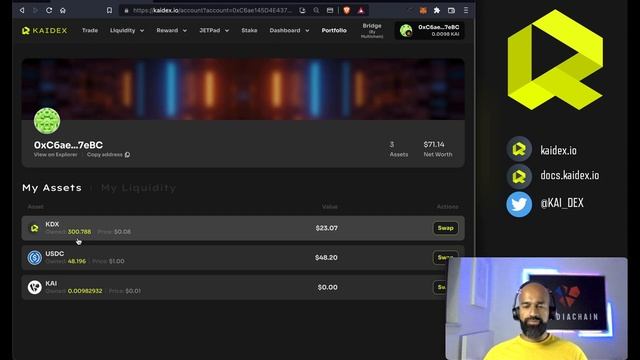Click Copy address link
This screenshot has height=360, width=640.
pyautogui.click(x=108, y=155)
